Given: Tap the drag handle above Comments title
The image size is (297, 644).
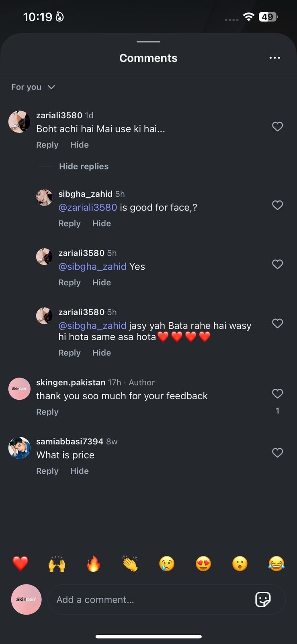Looking at the screenshot, I should point(148,41).
